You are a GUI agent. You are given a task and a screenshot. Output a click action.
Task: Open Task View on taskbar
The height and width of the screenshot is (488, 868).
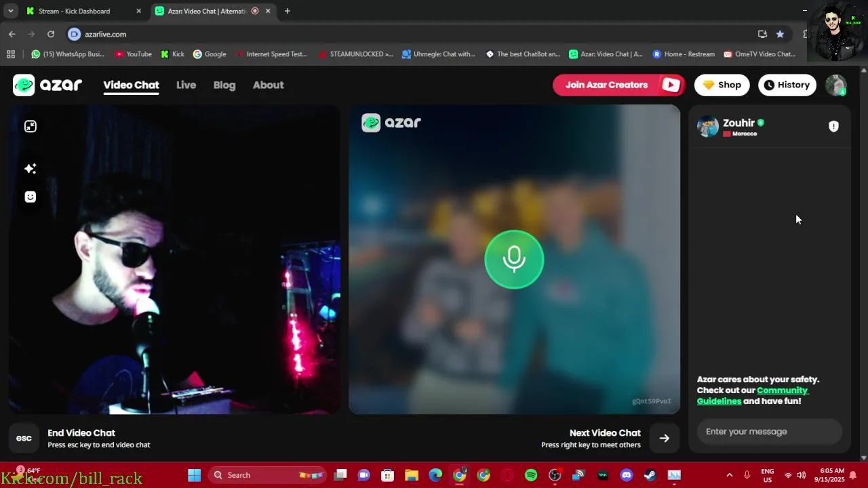click(x=340, y=475)
